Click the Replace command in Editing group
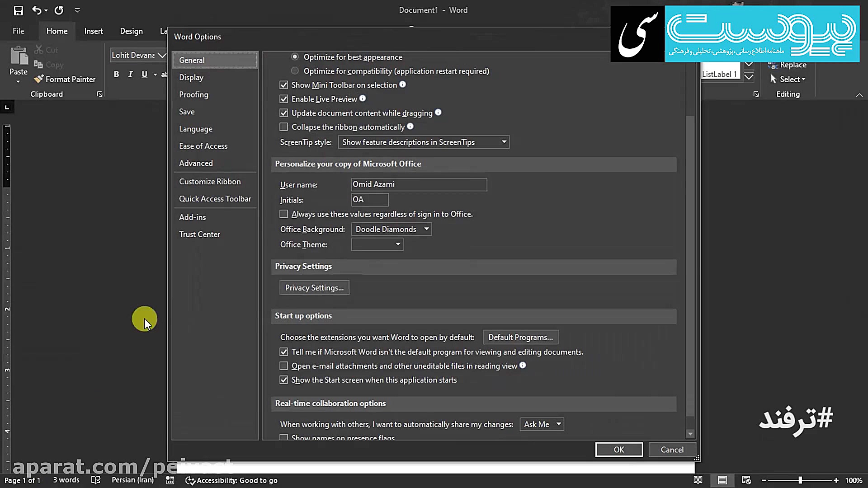This screenshot has width=868, height=488. pyautogui.click(x=787, y=65)
